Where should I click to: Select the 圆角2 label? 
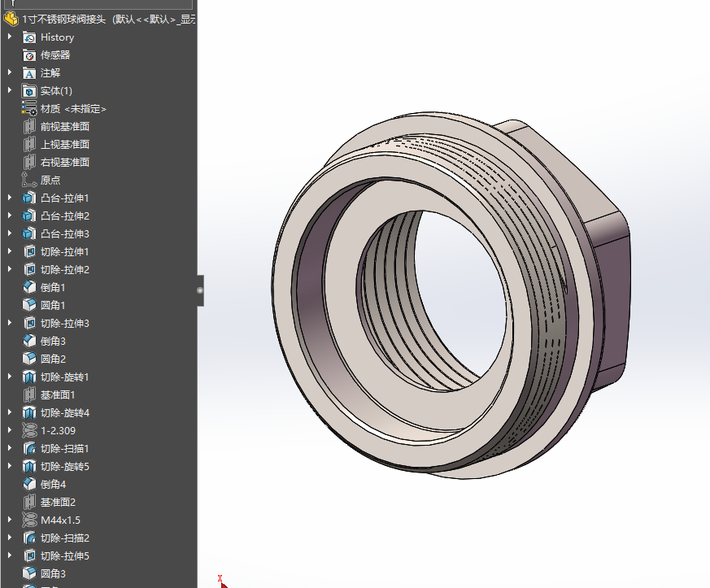(53, 359)
